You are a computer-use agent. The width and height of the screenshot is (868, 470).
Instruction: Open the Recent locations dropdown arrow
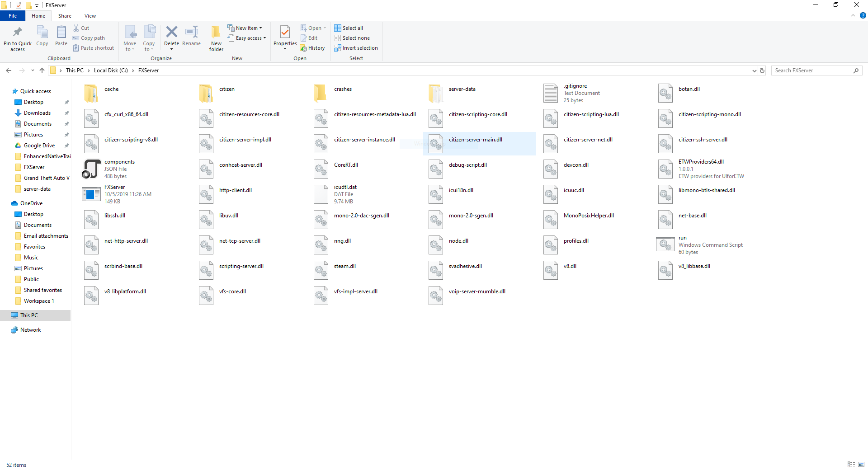click(33, 70)
